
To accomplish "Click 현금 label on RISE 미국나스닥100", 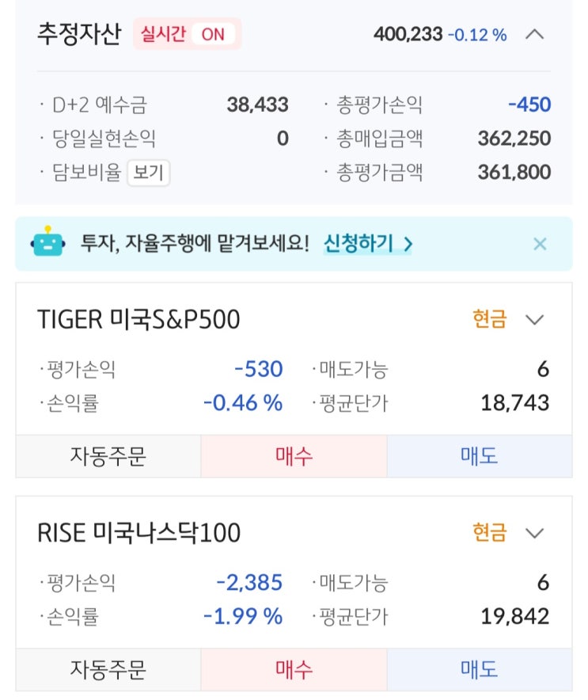I will coord(489,533).
